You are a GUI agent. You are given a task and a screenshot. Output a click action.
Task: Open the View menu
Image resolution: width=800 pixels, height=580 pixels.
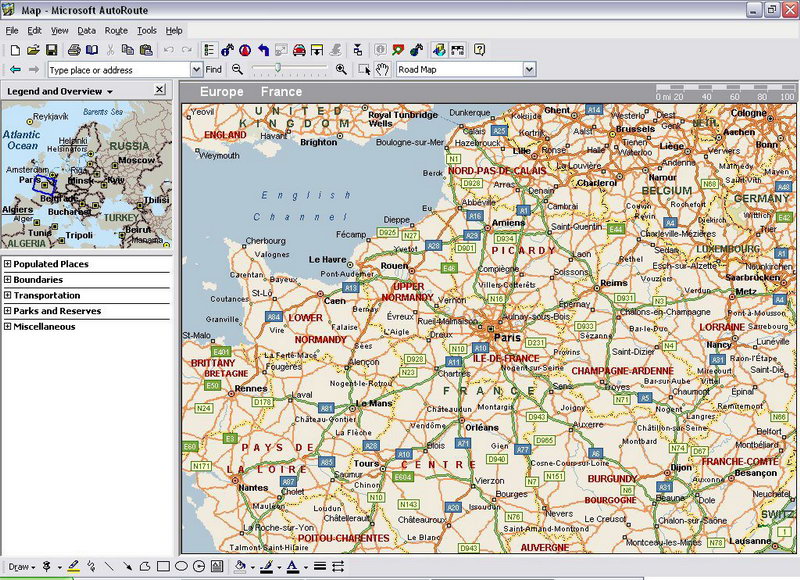pos(59,31)
